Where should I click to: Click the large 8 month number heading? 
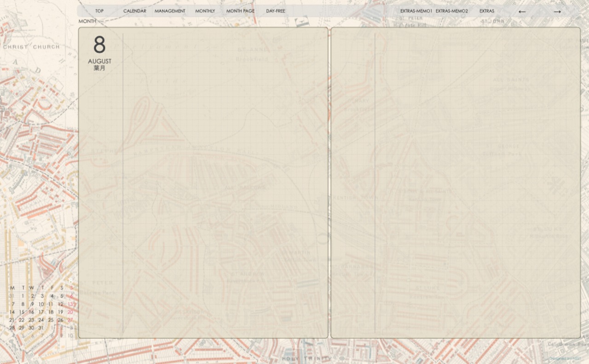(99, 45)
